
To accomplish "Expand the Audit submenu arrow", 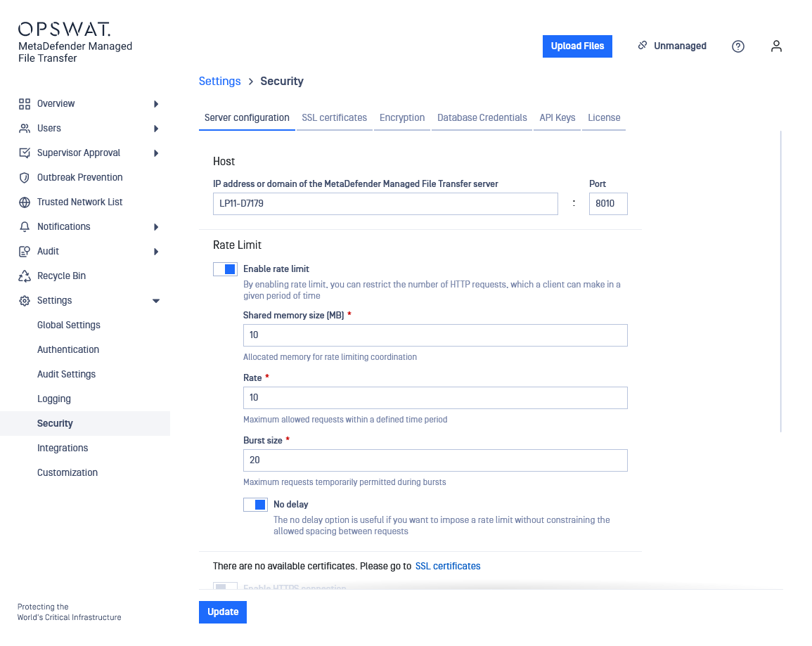I will pyautogui.click(x=156, y=252).
